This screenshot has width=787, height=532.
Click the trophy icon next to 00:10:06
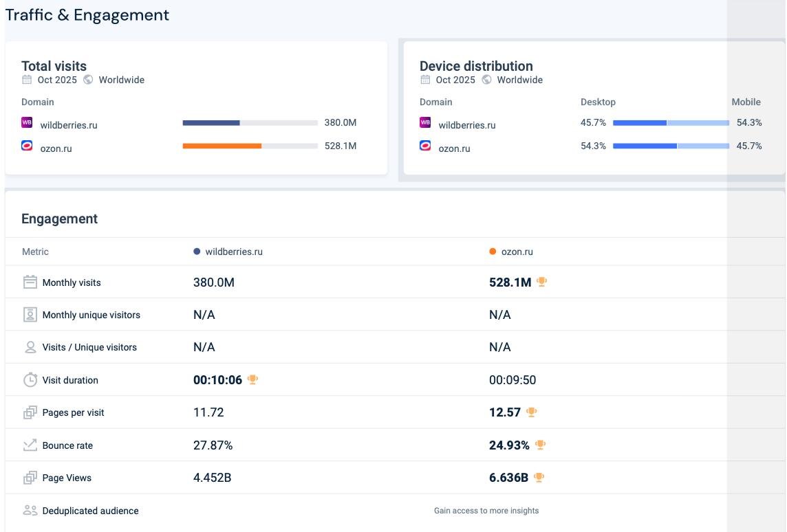tap(252, 379)
